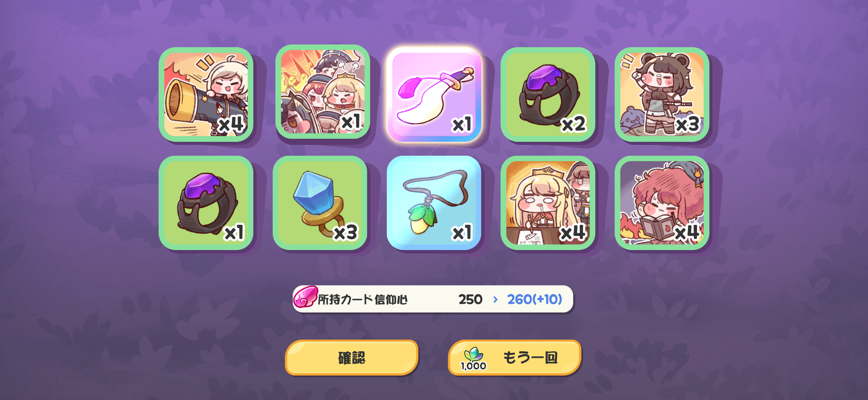The image size is (868, 400).
Task: Click the 確認 confirm button
Action: [351, 358]
